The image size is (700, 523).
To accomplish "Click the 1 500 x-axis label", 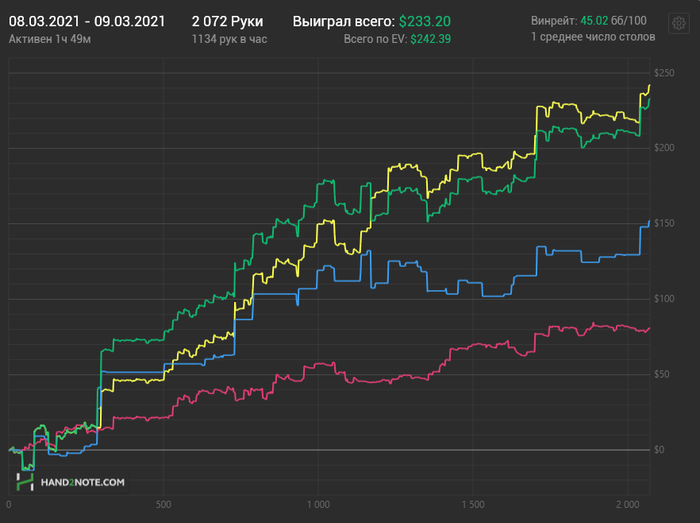I will (473, 505).
